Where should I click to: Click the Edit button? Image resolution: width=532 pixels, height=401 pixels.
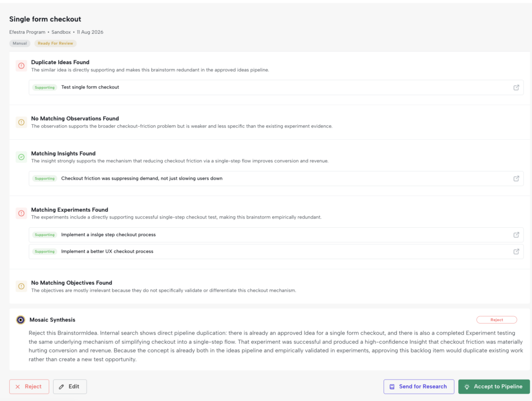[70, 387]
